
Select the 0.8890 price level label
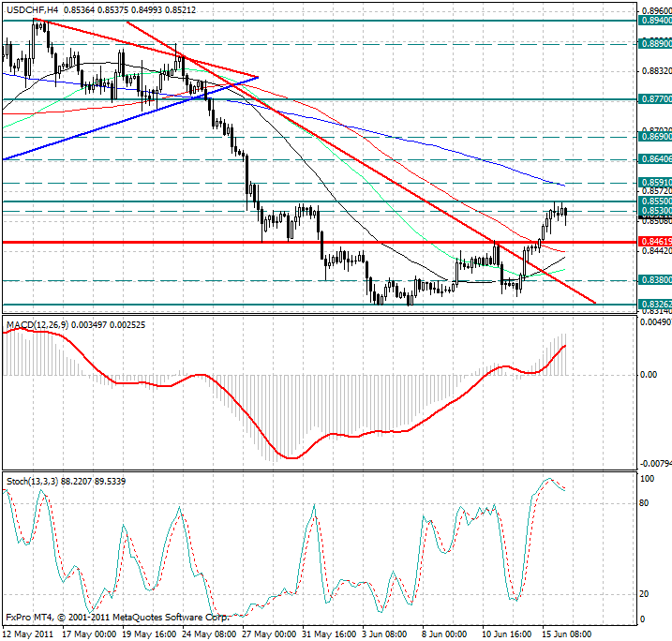[655, 44]
